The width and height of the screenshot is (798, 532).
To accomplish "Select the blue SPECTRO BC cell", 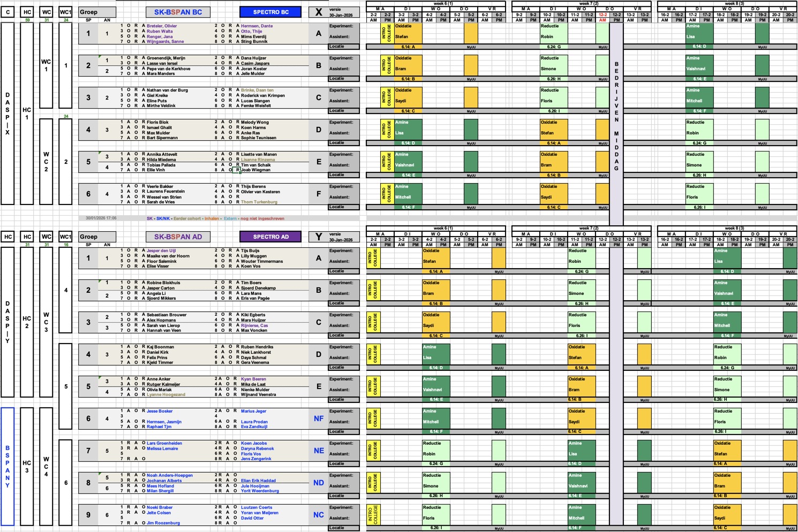I will point(270,12).
